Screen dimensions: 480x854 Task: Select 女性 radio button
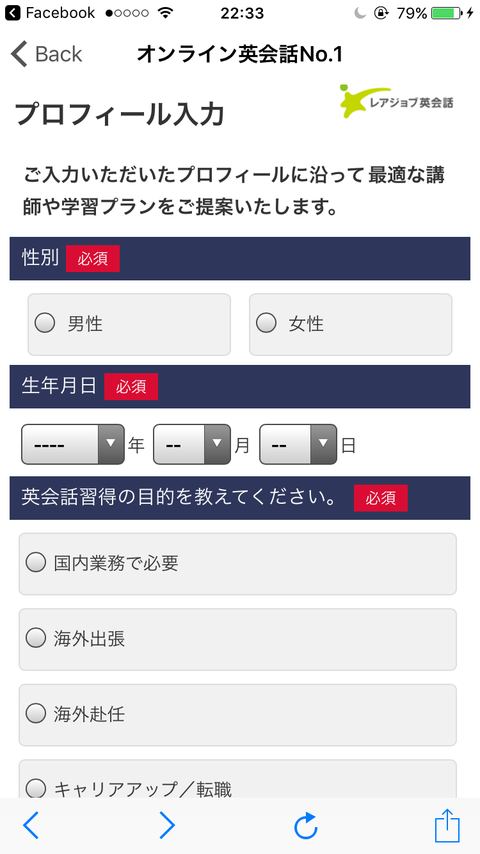pyautogui.click(x=350, y=324)
